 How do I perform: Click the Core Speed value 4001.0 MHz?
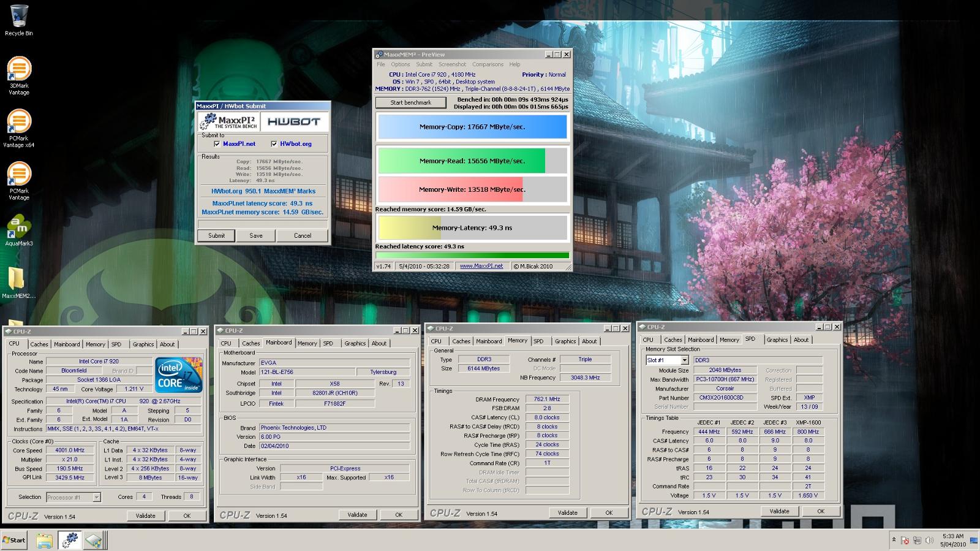pos(70,450)
